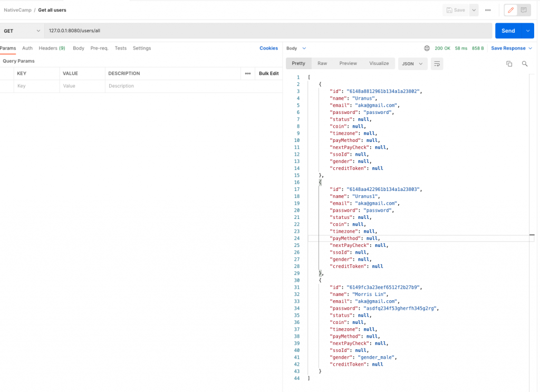The width and height of the screenshot is (540, 392).
Task: Select the Params tab
Action: pyautogui.click(x=8, y=48)
